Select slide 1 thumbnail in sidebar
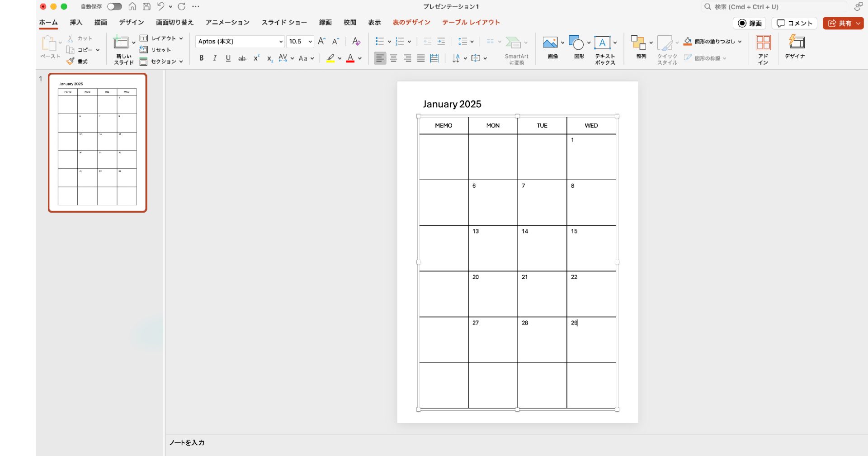868x456 pixels. tap(98, 142)
